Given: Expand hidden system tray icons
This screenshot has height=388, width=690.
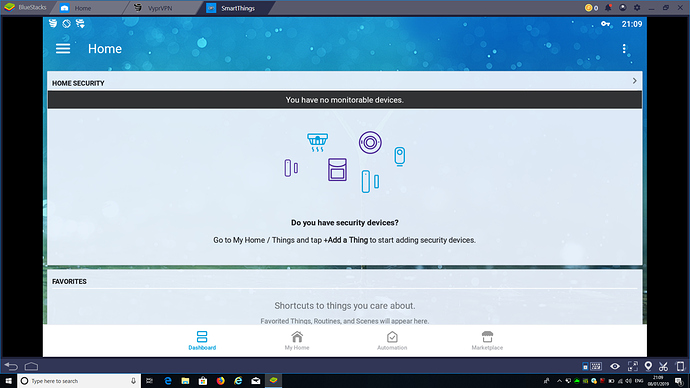Looking at the screenshot, I should 559,381.
